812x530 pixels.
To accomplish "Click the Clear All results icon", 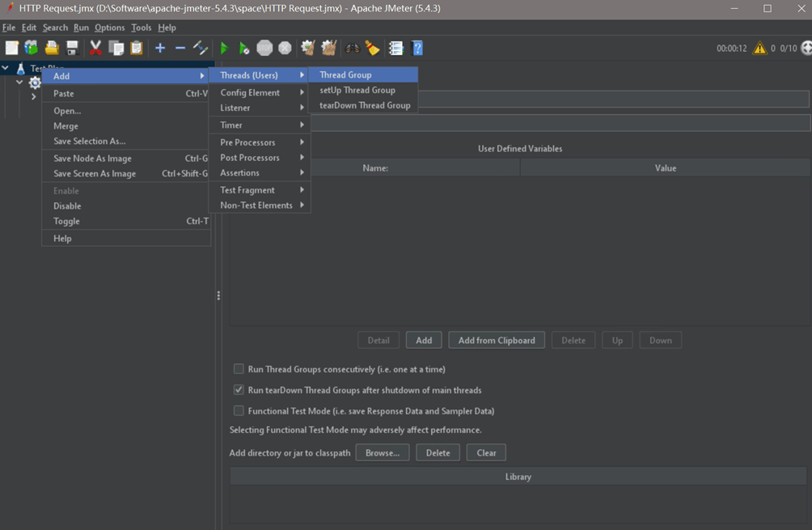I will point(329,49).
